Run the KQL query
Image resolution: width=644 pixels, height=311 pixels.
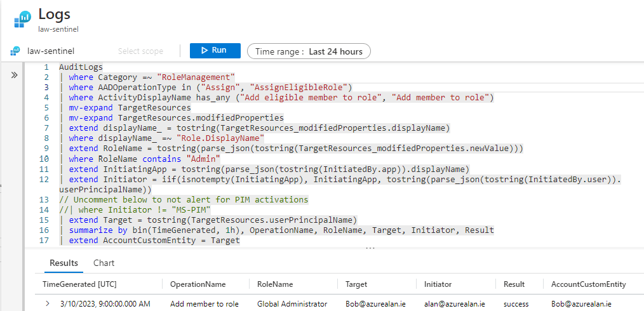(x=215, y=51)
